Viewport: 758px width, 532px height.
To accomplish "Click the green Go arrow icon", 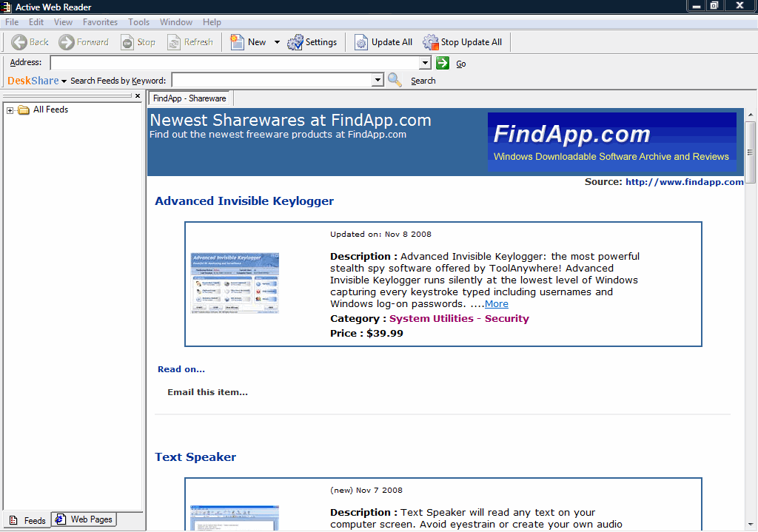I will click(x=443, y=63).
